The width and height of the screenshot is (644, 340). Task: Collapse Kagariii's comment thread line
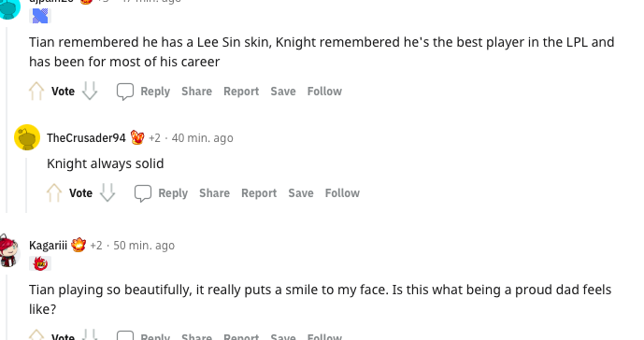[7, 308]
